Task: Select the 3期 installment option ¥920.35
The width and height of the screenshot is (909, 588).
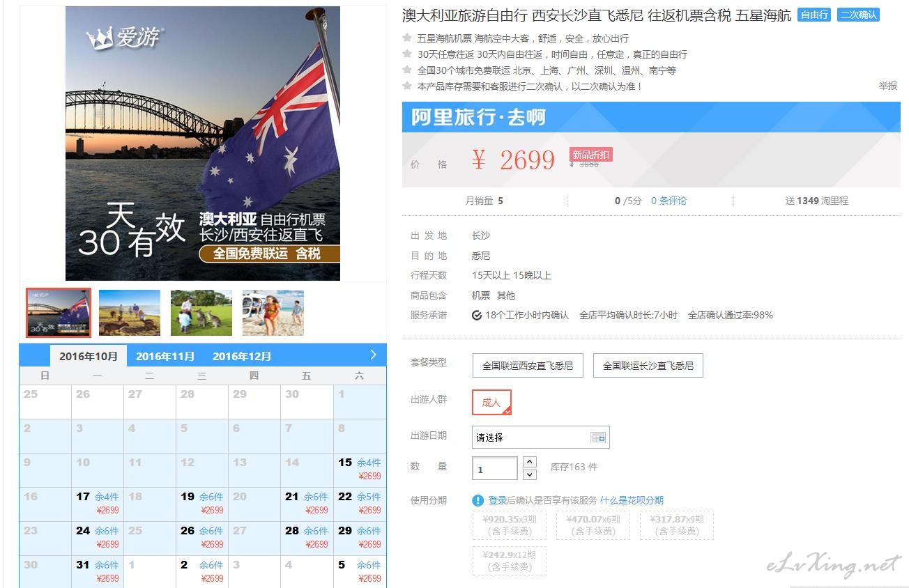Action: click(510, 525)
